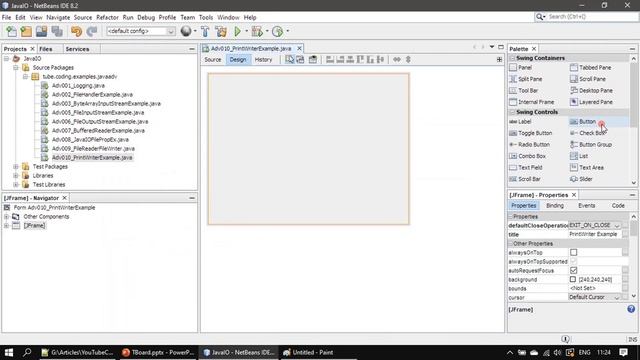640x360 pixels.
Task: Pick Panel in Swing Containers
Action: pos(521,67)
